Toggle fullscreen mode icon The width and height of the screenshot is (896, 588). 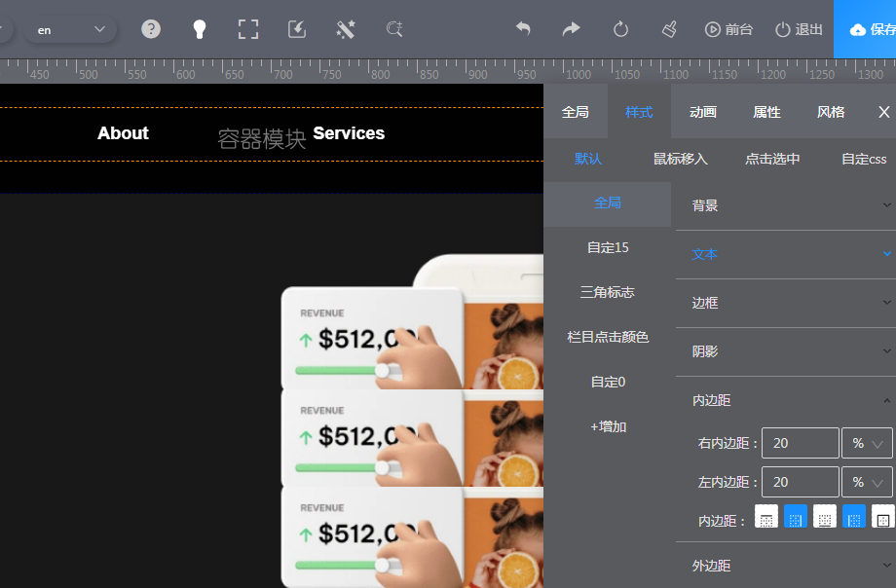tap(248, 29)
